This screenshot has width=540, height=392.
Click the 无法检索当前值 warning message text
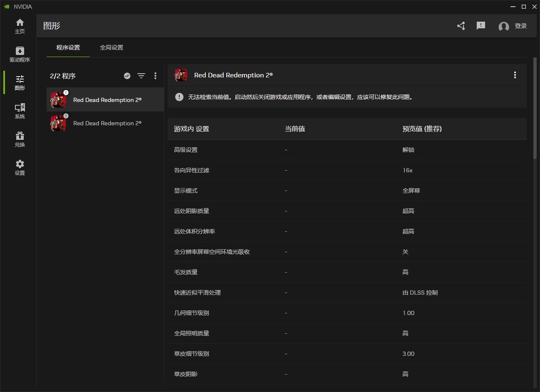pyautogui.click(x=301, y=97)
